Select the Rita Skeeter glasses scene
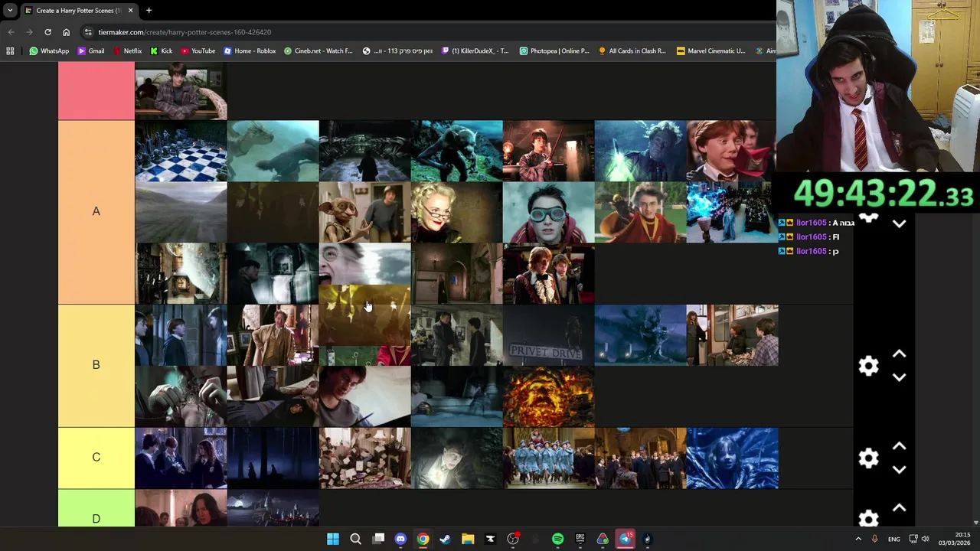980x551 pixels. [456, 212]
